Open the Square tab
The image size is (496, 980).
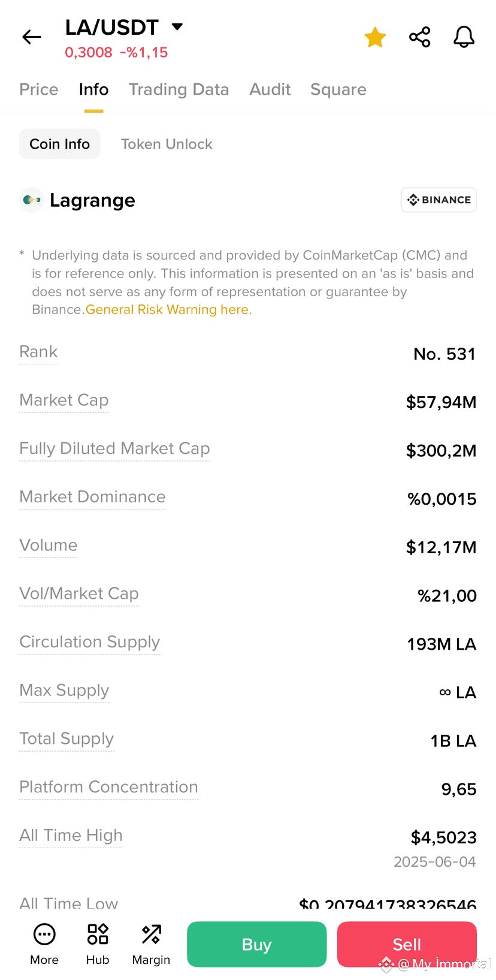click(338, 89)
